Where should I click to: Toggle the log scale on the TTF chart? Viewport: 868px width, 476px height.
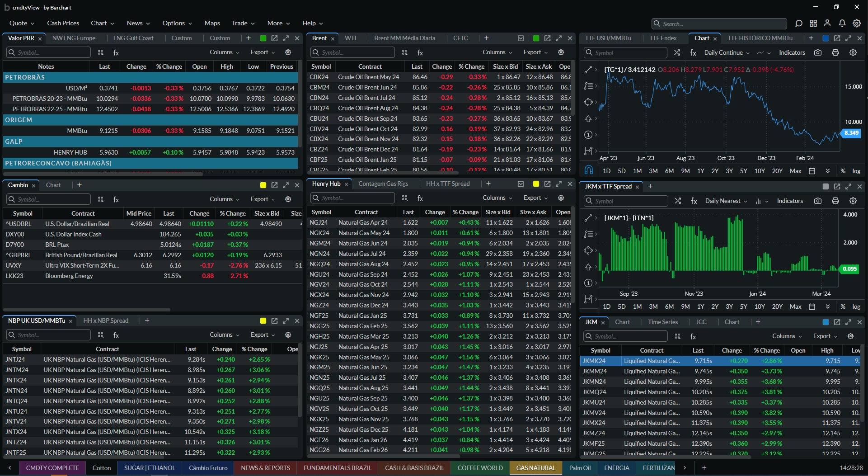(x=856, y=171)
